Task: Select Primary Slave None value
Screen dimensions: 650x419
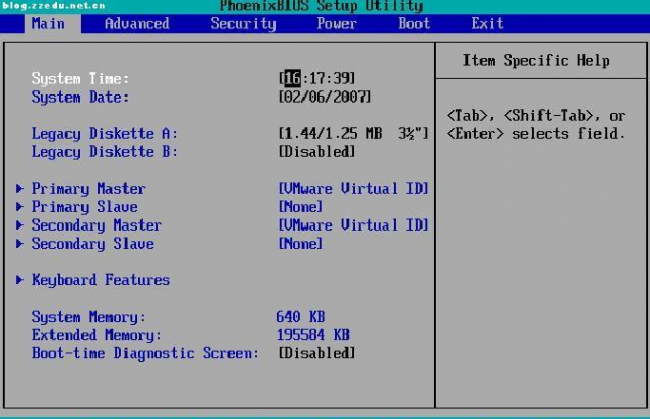Action: tap(301, 207)
